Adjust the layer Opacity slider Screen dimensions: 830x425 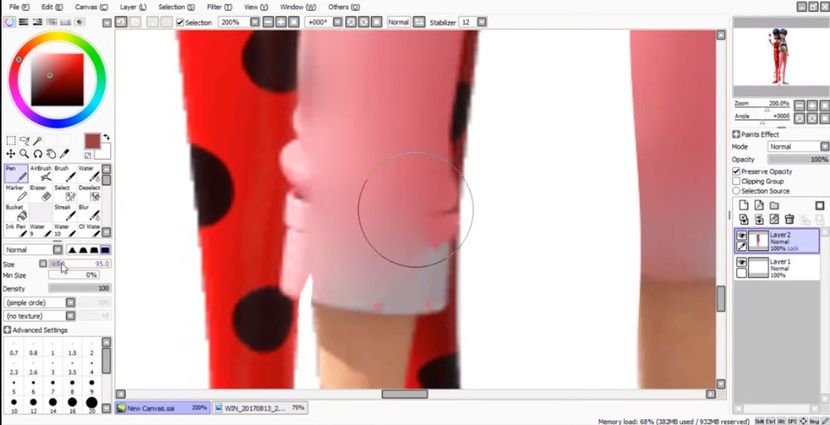[798, 159]
